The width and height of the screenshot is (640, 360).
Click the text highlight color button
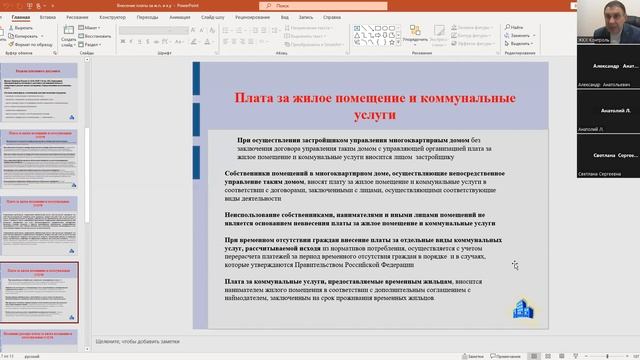(194, 42)
